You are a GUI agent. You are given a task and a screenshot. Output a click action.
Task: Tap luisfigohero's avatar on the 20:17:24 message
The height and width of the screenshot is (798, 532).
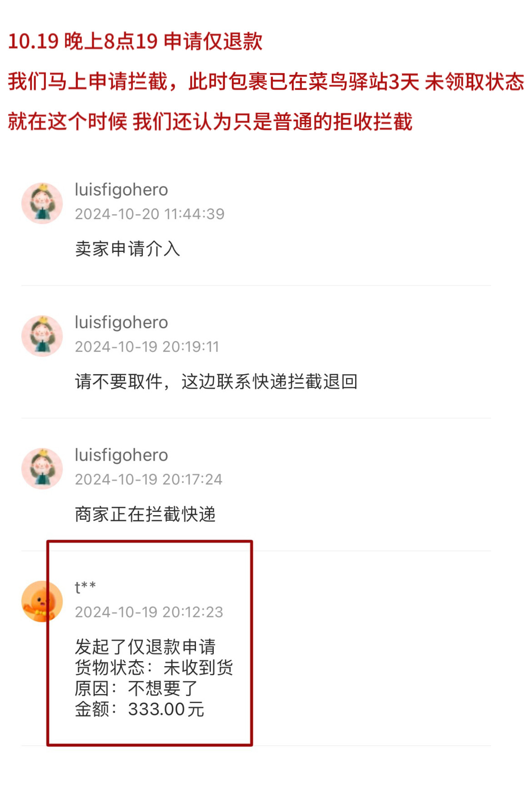(42, 469)
